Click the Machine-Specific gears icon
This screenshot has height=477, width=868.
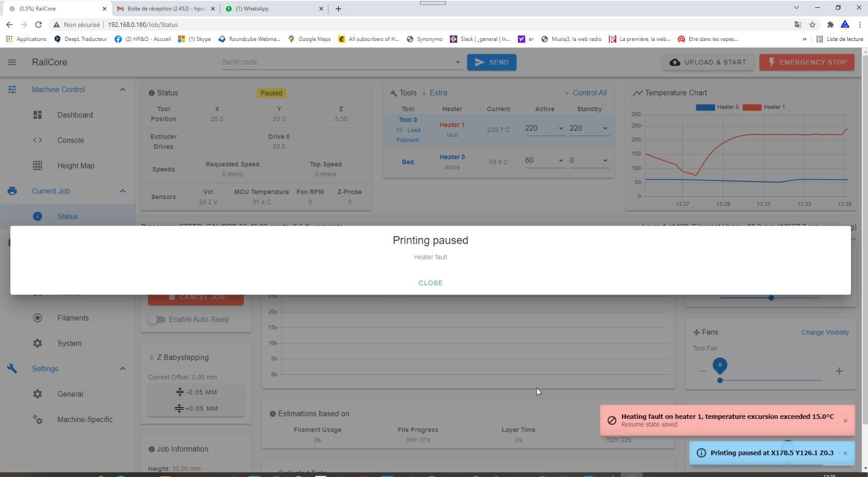tap(37, 419)
